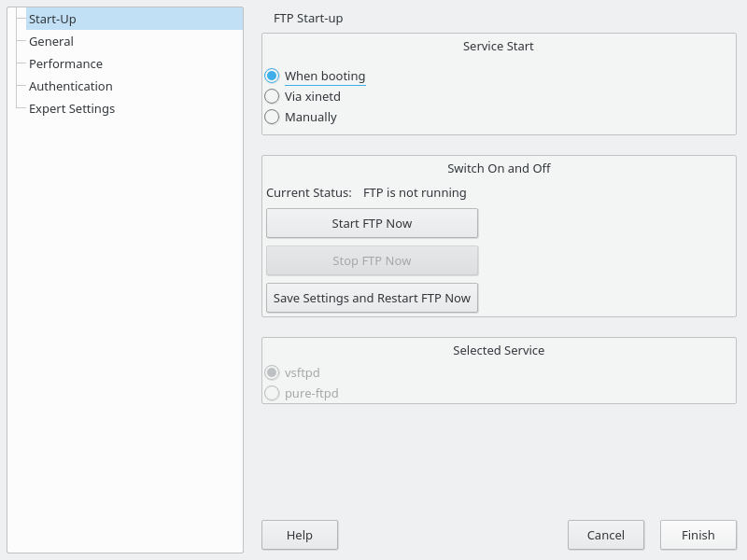Select Via xinetd service start
747x560 pixels.
(272, 96)
